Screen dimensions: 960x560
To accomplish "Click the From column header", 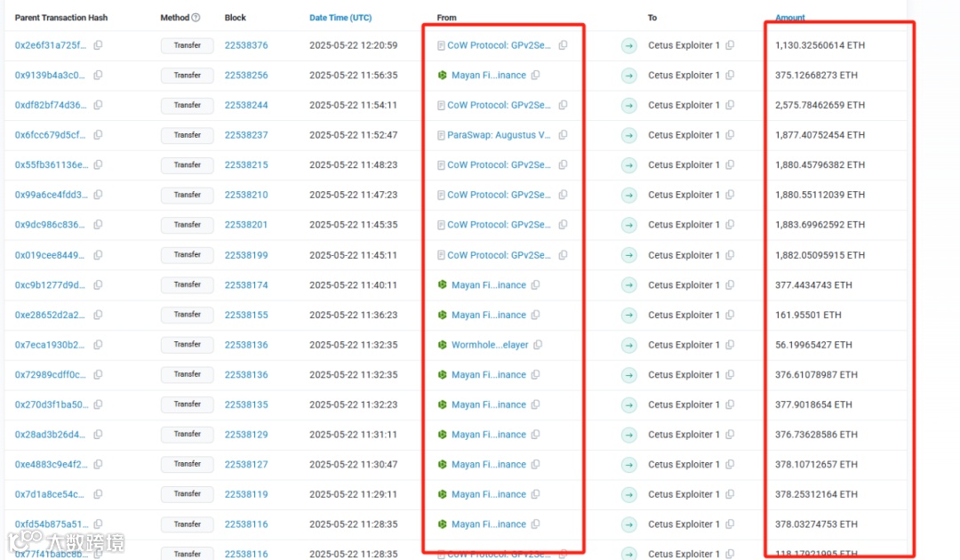I will 446,18.
